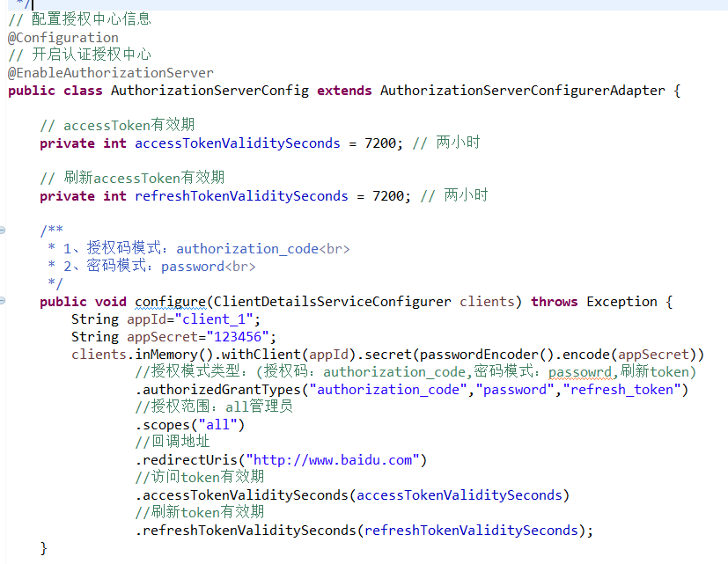
Task: Click accessTokenValiditySeconds field declaration
Action: point(238,143)
